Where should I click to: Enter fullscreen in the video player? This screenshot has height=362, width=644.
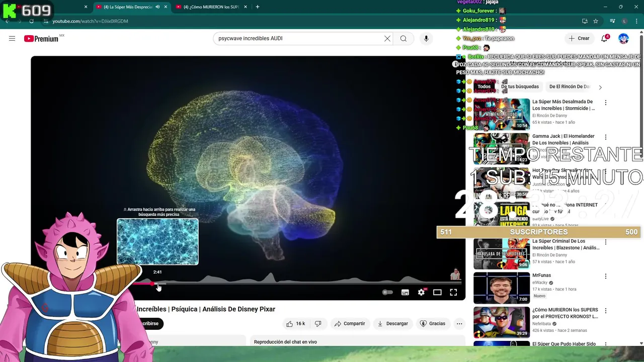coord(453,292)
